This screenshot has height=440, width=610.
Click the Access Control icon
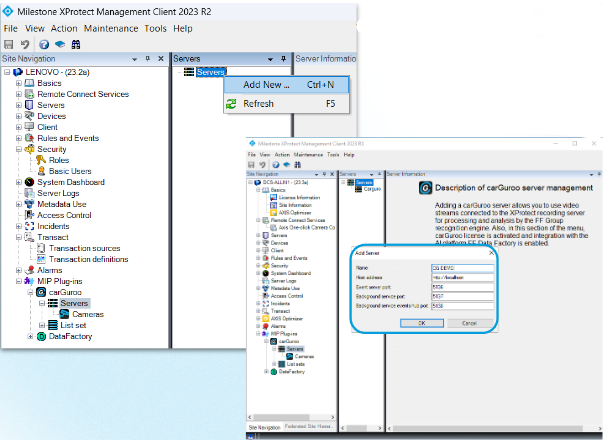(x=30, y=215)
